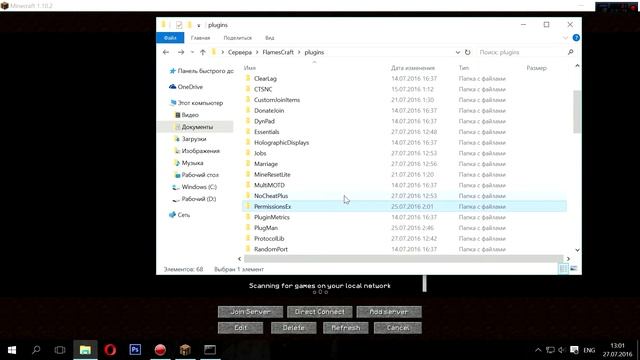Select the Marriage folder icon
The image size is (640, 360).
pos(248,163)
